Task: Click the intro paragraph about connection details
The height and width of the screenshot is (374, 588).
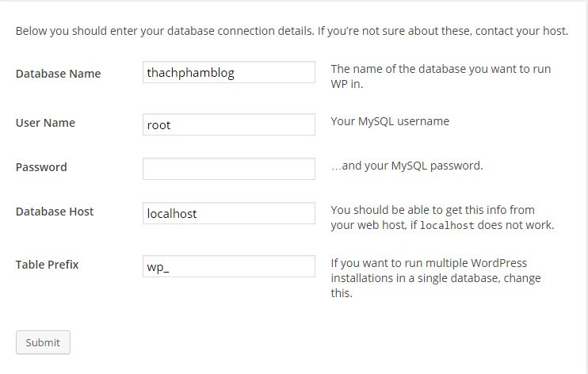Action: point(292,32)
